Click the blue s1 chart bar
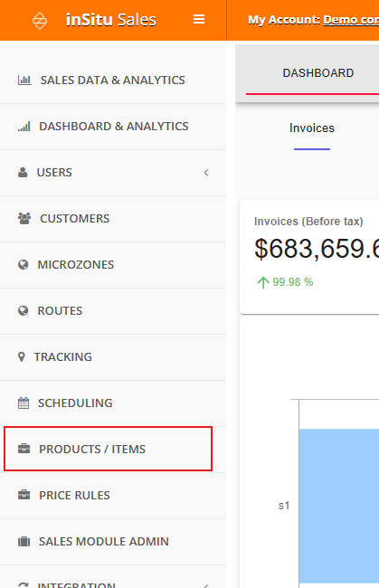This screenshot has width=379, height=588. pyautogui.click(x=339, y=506)
